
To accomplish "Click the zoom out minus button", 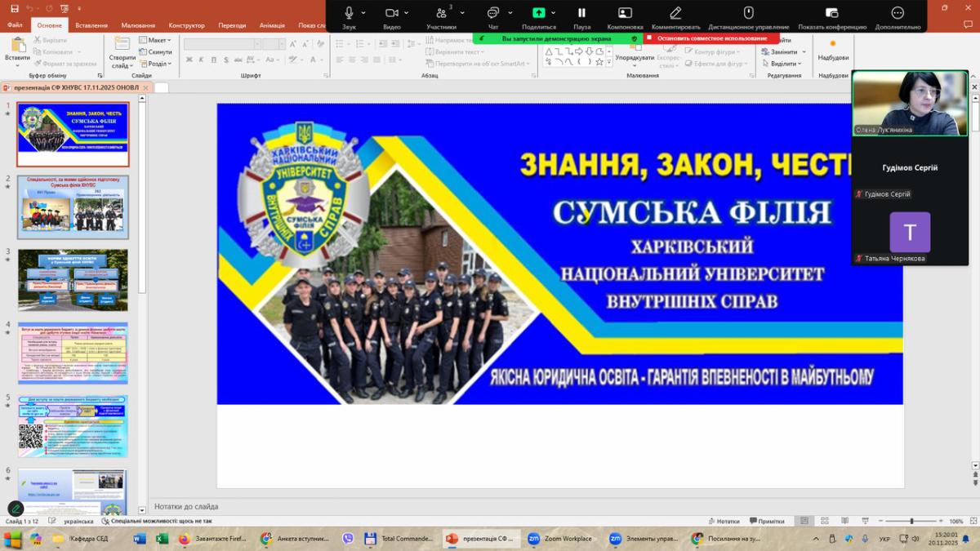I will tap(880, 521).
